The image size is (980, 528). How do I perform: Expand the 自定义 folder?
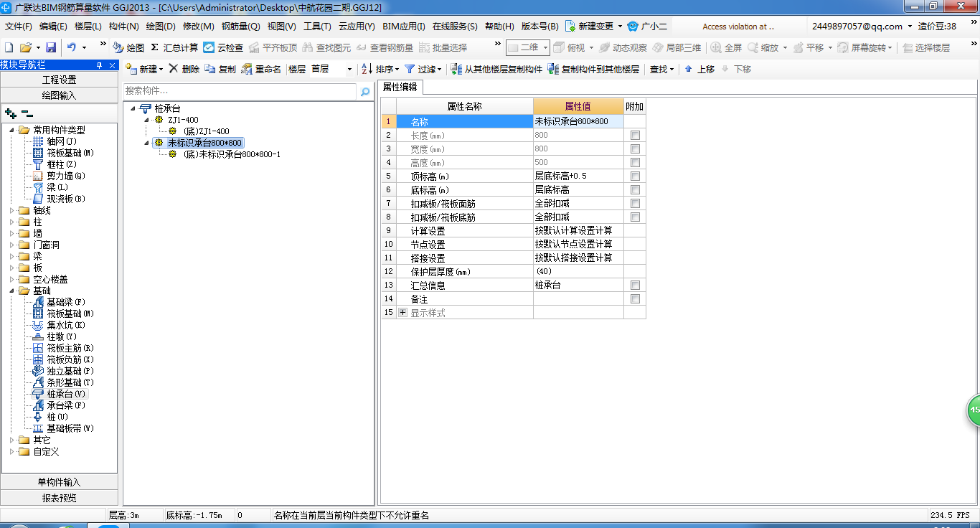pos(12,452)
